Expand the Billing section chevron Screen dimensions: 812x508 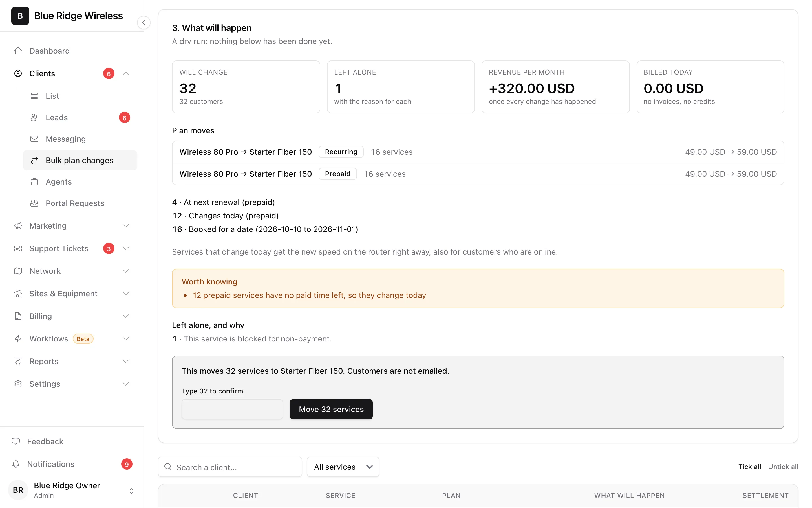tap(126, 316)
